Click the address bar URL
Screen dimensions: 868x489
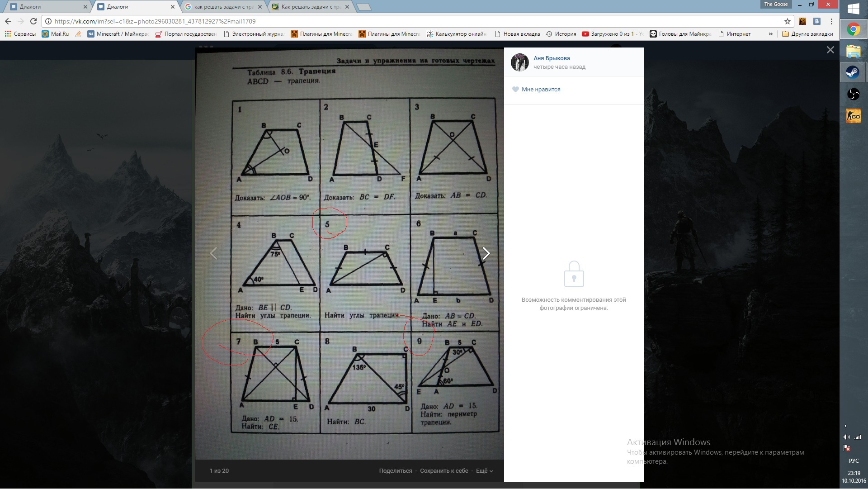point(155,21)
